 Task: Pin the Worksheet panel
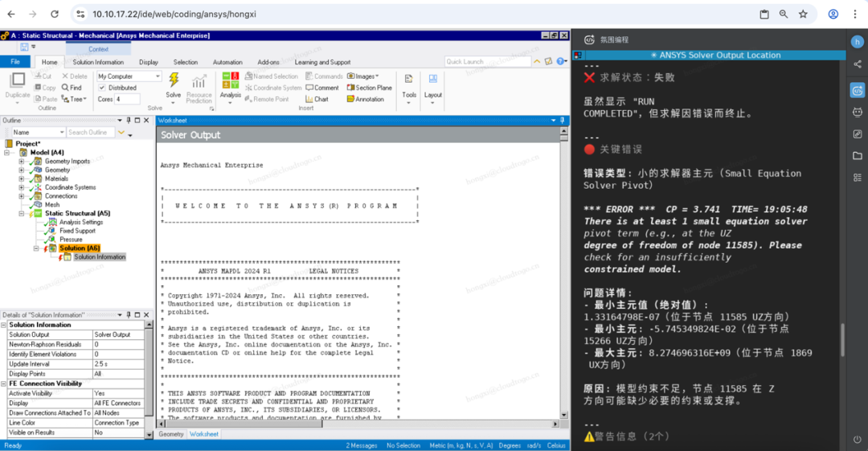point(563,121)
